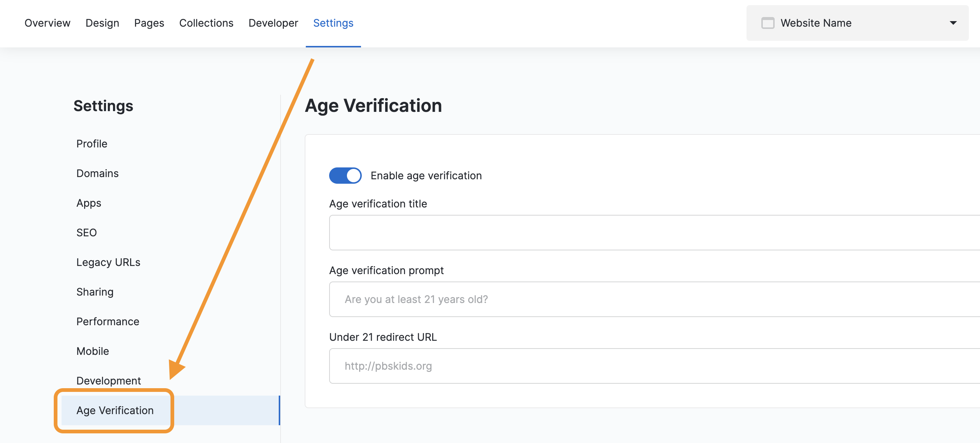This screenshot has height=443, width=980.
Task: Open Mobile settings section
Action: pos(92,352)
